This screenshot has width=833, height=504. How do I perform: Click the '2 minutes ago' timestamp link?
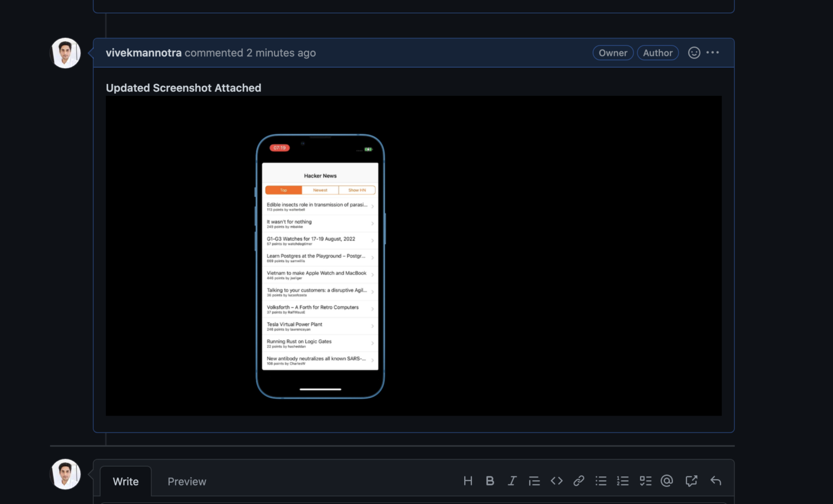pos(281,53)
